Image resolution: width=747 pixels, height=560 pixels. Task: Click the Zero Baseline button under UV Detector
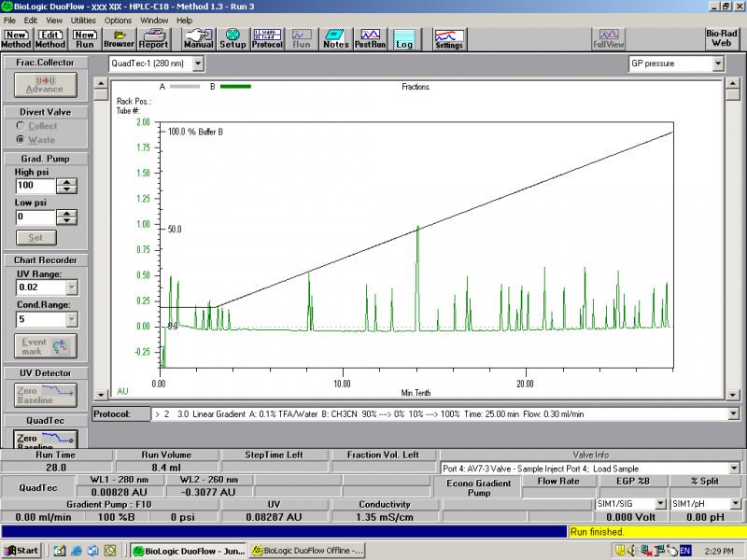pyautogui.click(x=45, y=394)
